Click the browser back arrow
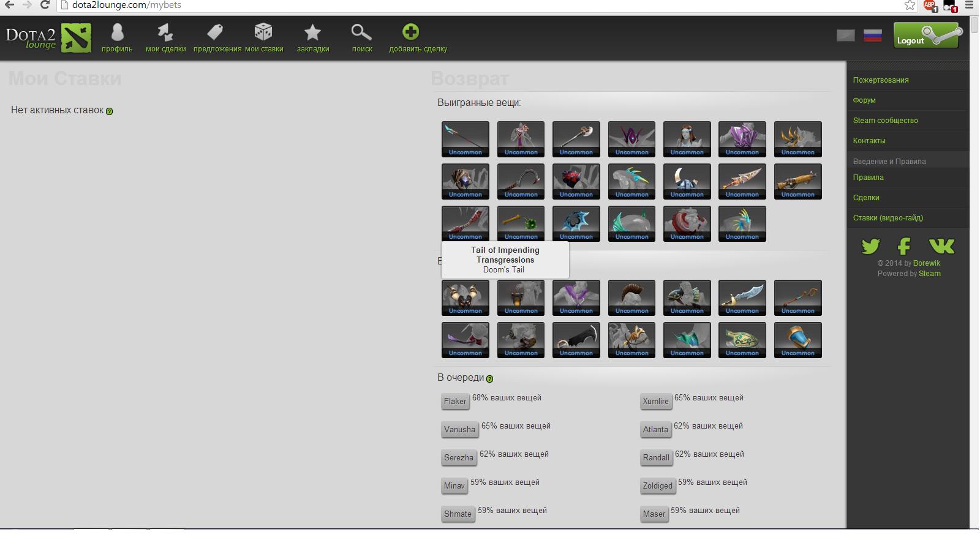 tap(9, 5)
